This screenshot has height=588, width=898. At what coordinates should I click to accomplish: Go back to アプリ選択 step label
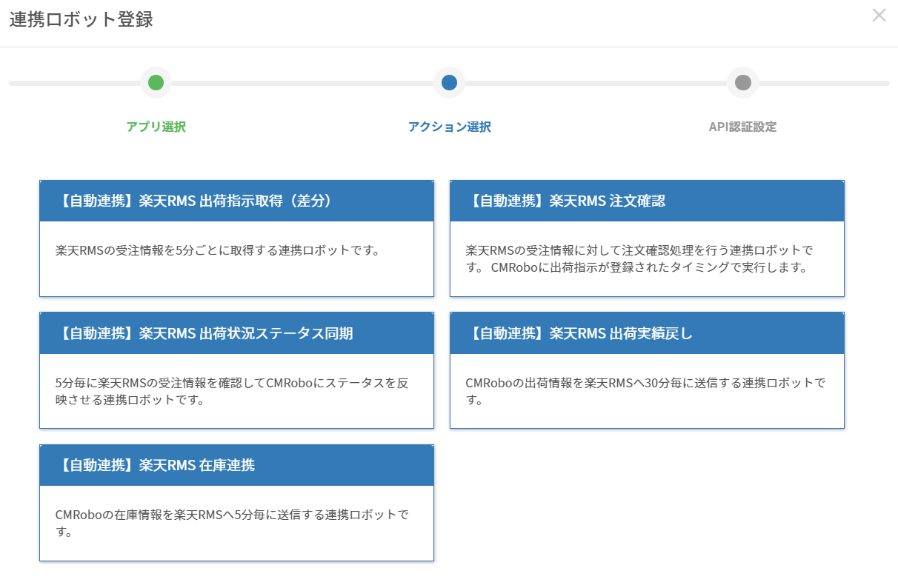tap(156, 127)
